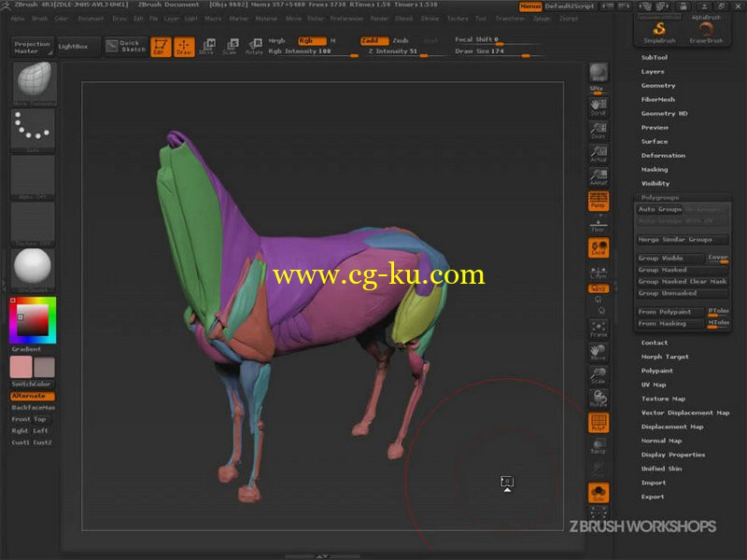Click the Move view icon in right shelf
The image size is (747, 560).
point(599,353)
